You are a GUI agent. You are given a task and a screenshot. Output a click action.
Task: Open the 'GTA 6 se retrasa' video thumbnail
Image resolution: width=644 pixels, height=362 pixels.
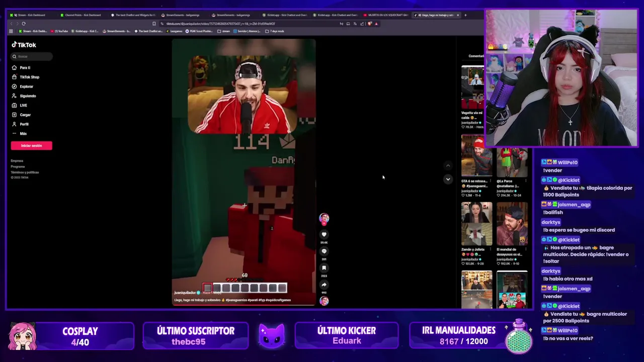pyautogui.click(x=476, y=156)
